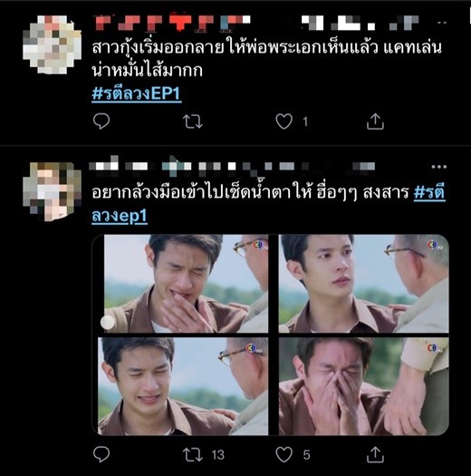Share the second tweet

pyautogui.click(x=375, y=454)
